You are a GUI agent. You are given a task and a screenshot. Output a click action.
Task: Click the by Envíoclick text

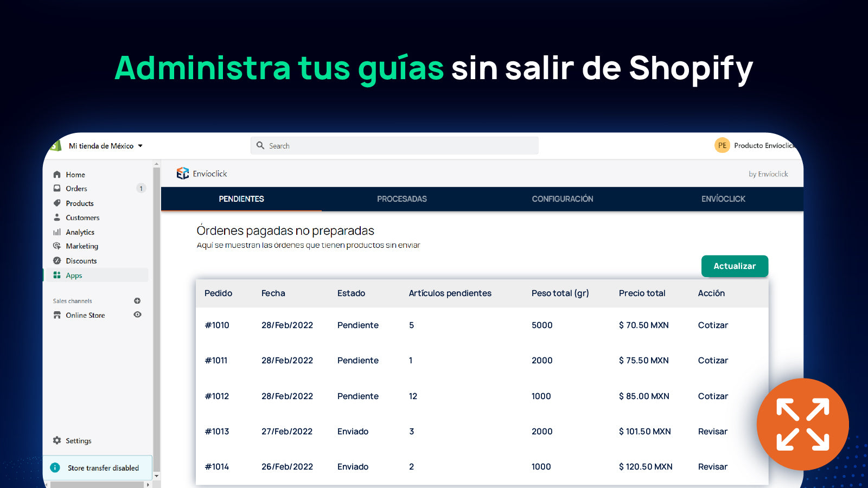768,174
